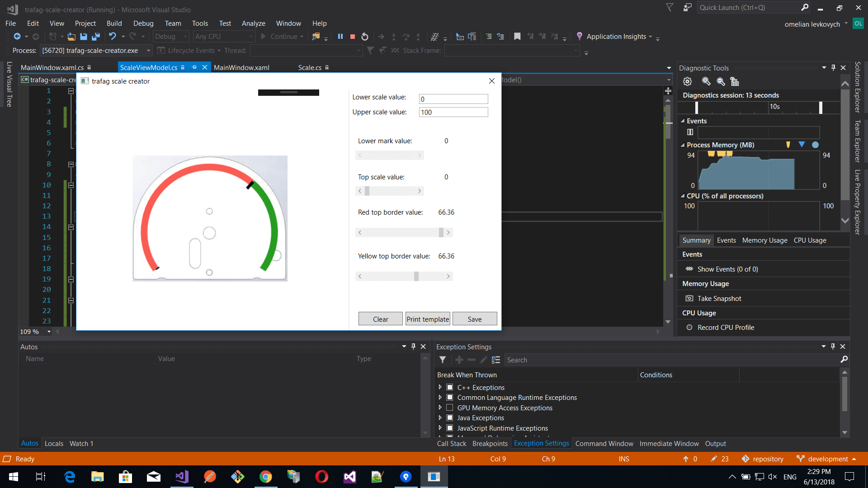
Task: Click the Navigate Backward toolbar icon
Action: pos(17,37)
